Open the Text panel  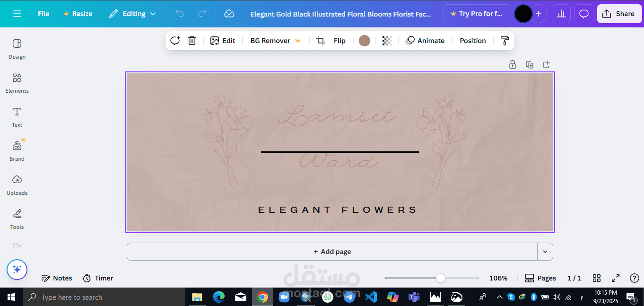point(17,117)
